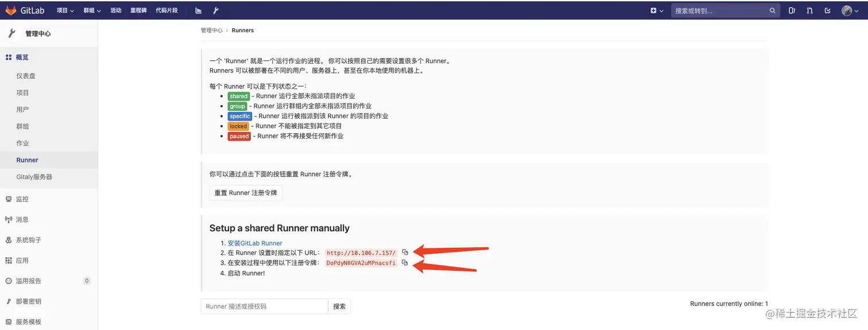Click 重置 Runner 注册令牌 button
868x330 pixels.
[x=246, y=193]
